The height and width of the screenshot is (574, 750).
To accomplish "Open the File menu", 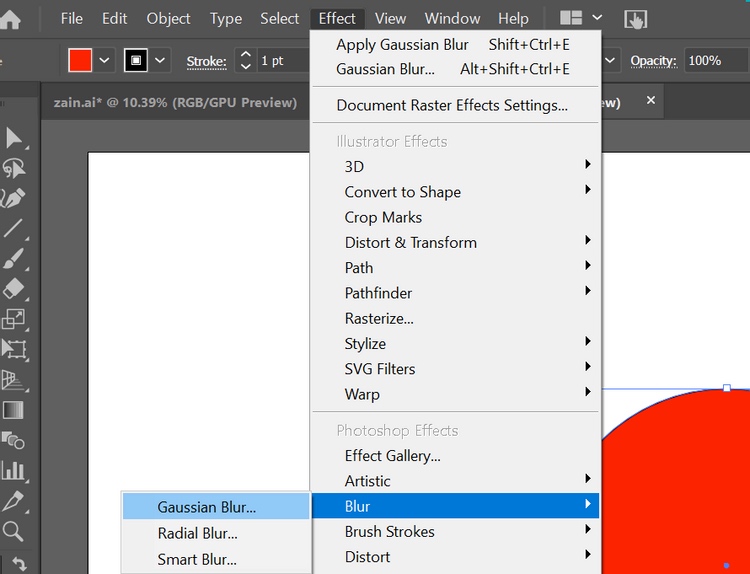I will (x=72, y=19).
